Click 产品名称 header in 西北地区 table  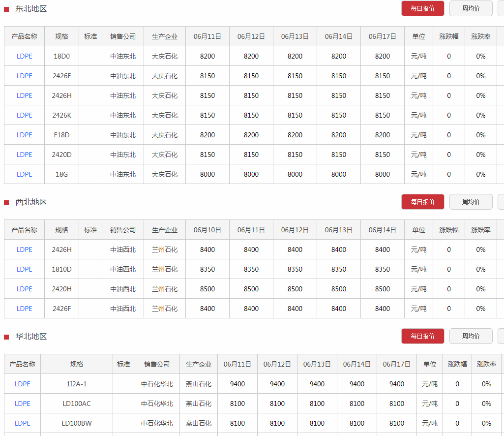(24, 230)
